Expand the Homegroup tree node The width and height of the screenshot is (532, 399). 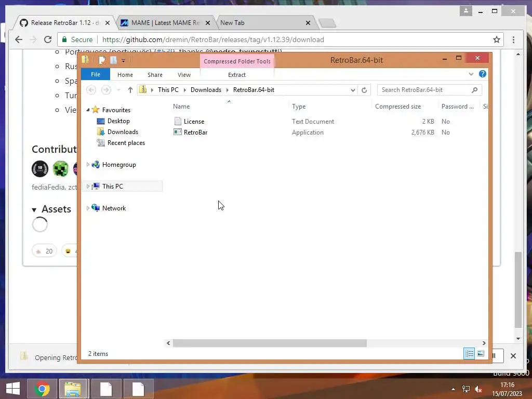(x=88, y=165)
